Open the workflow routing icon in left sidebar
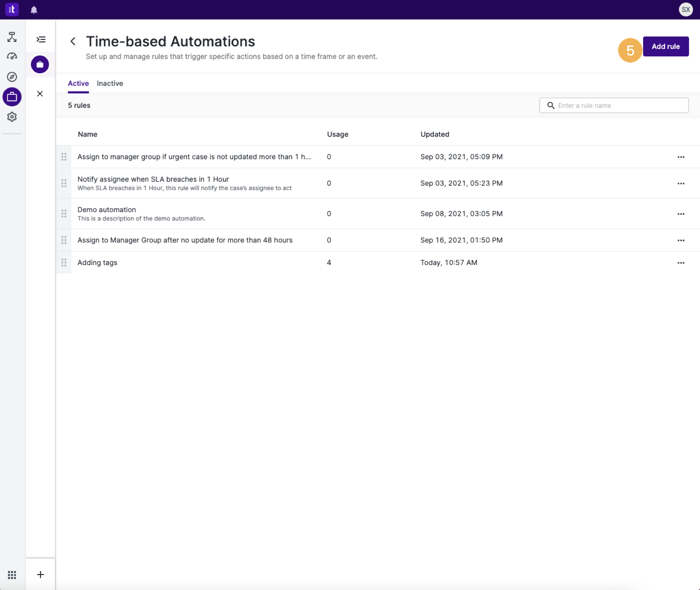The width and height of the screenshot is (700, 590). tap(12, 37)
